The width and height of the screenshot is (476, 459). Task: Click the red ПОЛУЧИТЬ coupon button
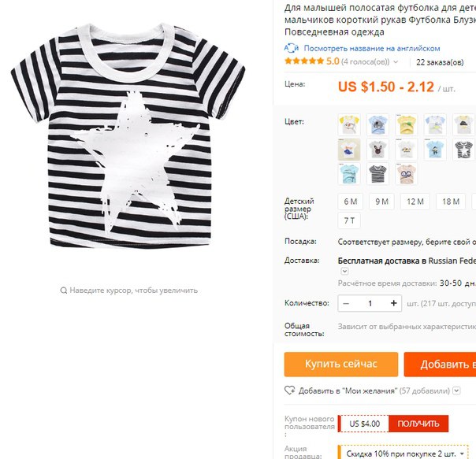tap(418, 424)
